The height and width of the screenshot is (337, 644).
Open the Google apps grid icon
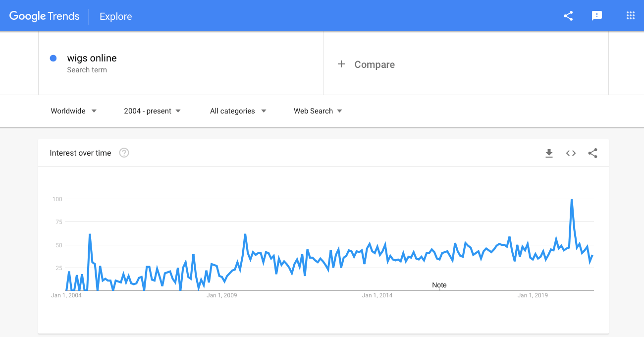pos(630,16)
